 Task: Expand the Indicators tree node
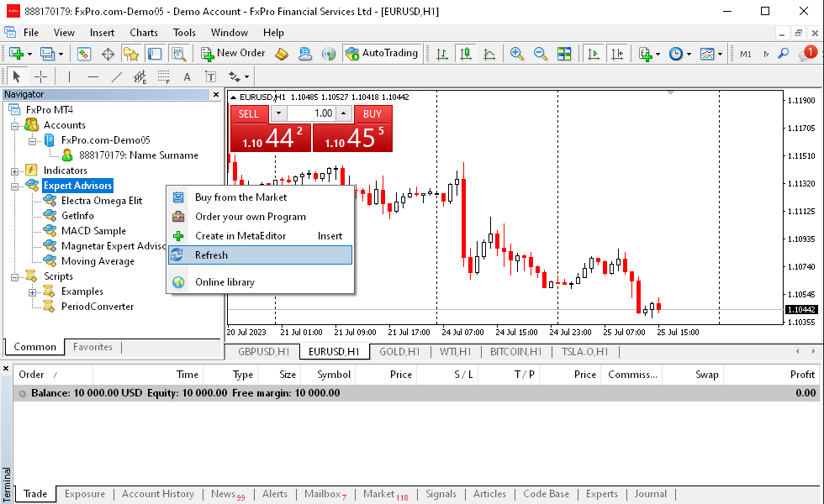tap(15, 171)
